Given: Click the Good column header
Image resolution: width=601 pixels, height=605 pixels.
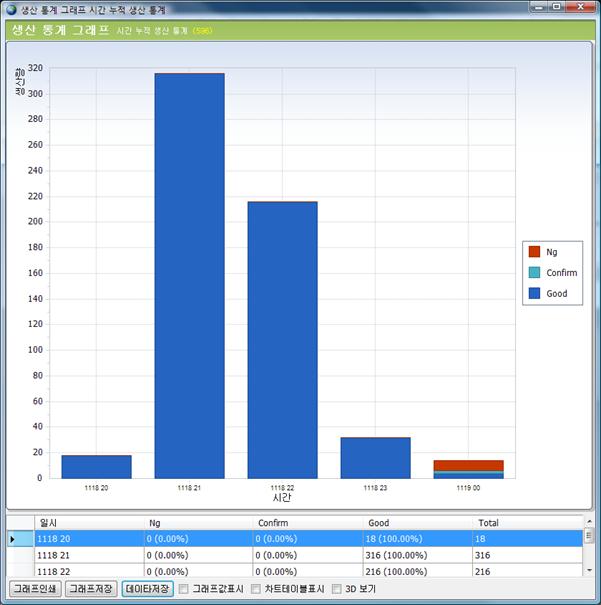Looking at the screenshot, I should (x=417, y=523).
